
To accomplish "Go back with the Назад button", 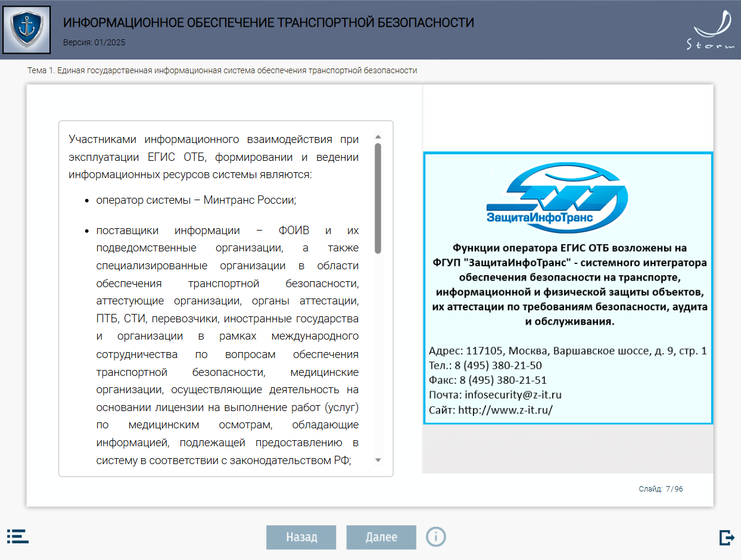I will pyautogui.click(x=301, y=537).
